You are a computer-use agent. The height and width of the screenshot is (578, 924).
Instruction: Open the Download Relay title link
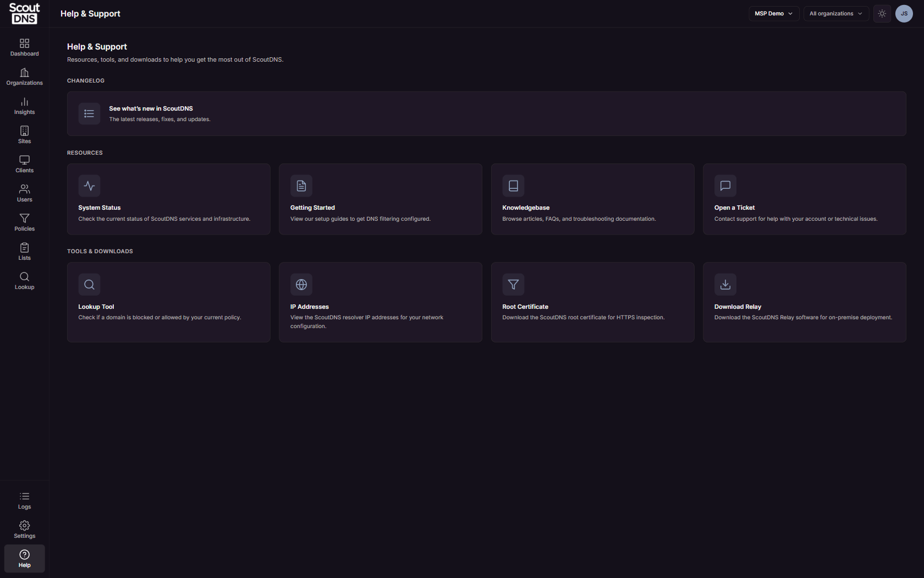point(738,307)
